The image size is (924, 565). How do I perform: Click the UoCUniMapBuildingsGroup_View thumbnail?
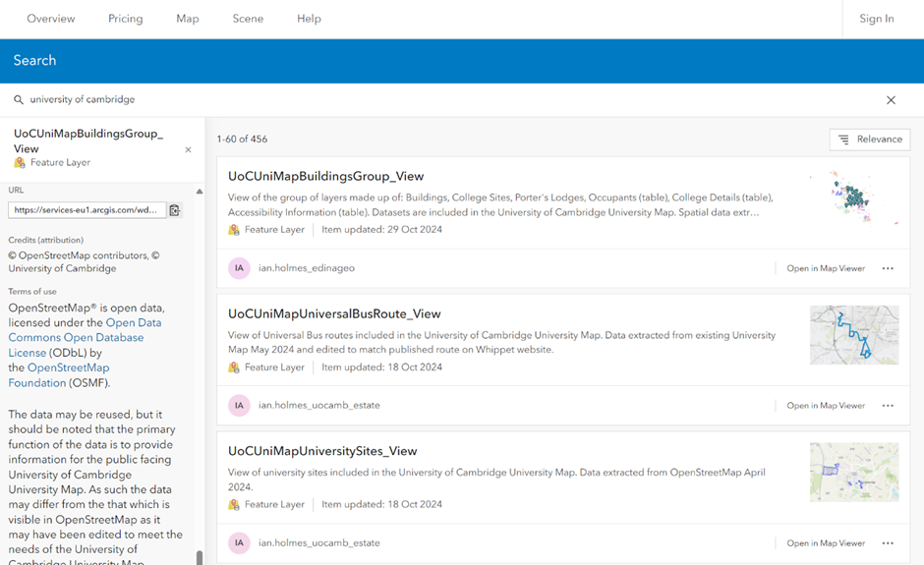[854, 198]
